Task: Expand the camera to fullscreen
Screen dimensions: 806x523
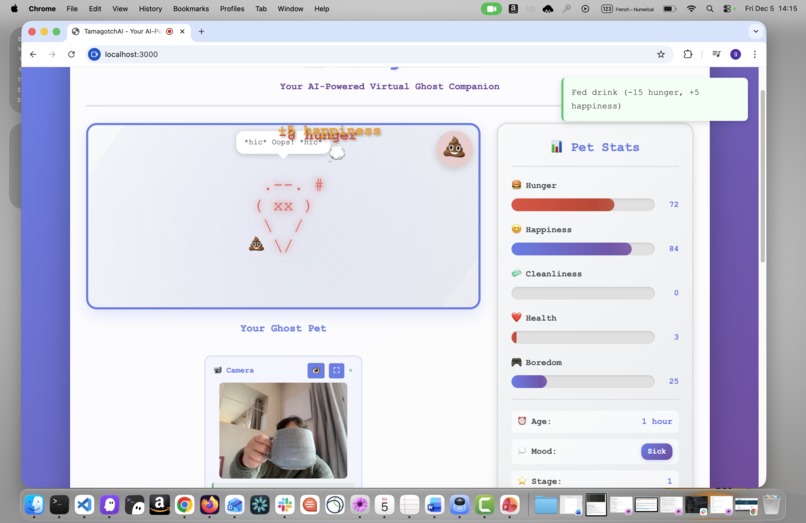Action: tap(336, 370)
